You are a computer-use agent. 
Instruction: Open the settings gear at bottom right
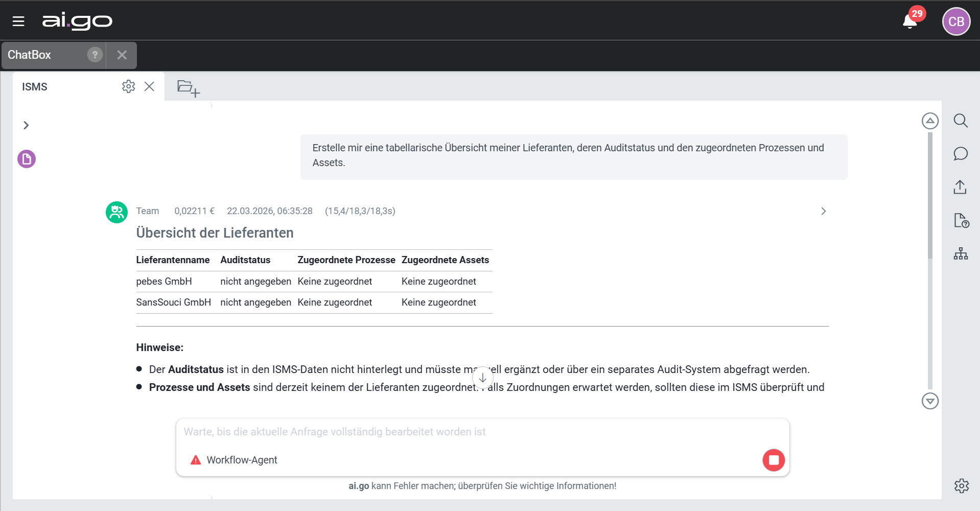click(961, 485)
